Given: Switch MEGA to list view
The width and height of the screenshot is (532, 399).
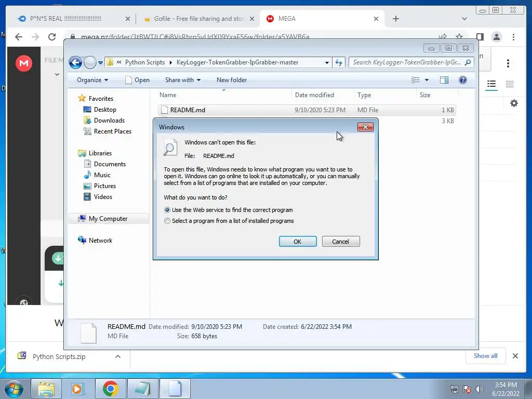Looking at the screenshot, I should pyautogui.click(x=491, y=84).
